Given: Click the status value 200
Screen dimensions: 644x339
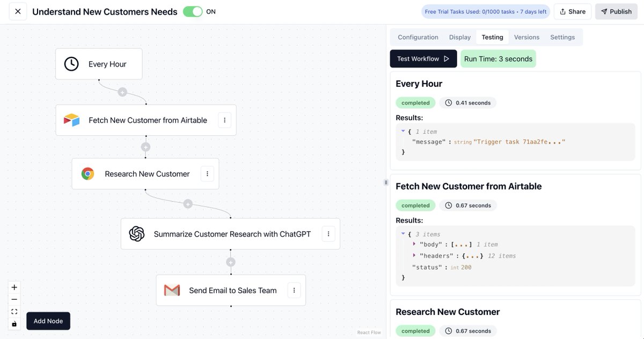Looking at the screenshot, I should (x=466, y=267).
